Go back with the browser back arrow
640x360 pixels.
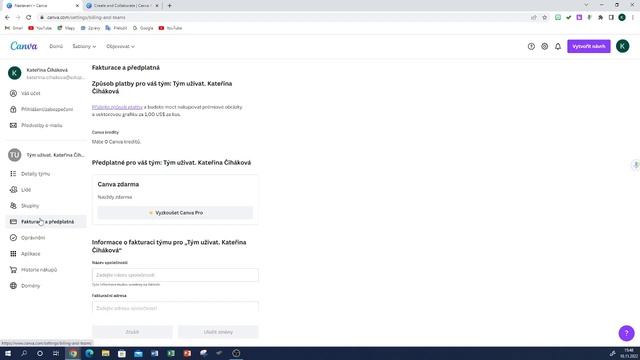pyautogui.click(x=7, y=18)
